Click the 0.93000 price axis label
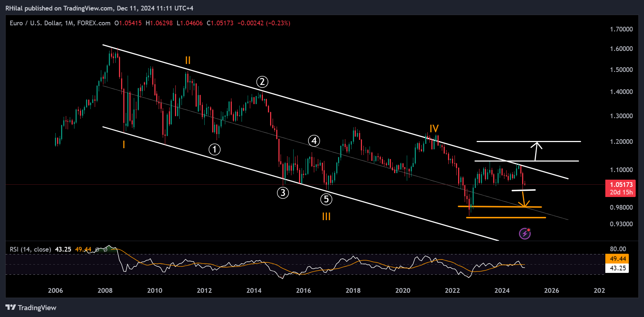The image size is (644, 317). tap(621, 224)
